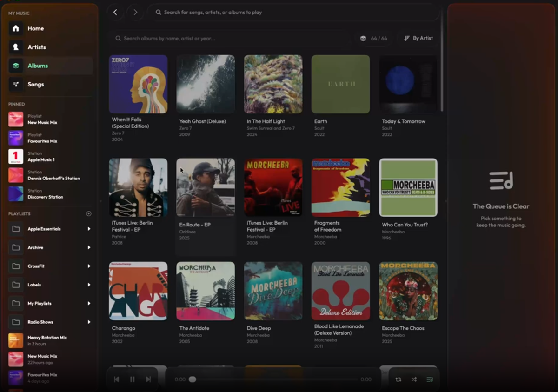Open the Earth album cover by Sault

click(x=341, y=84)
